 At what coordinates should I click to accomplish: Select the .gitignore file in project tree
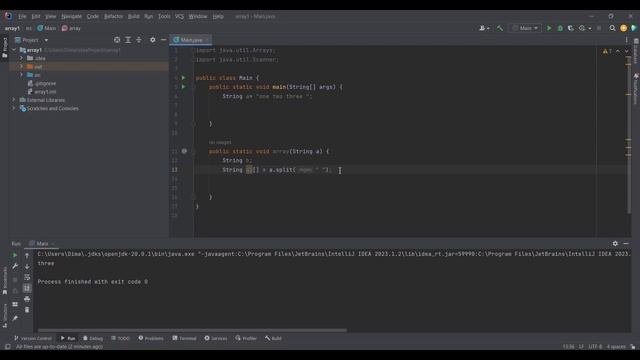[42, 83]
